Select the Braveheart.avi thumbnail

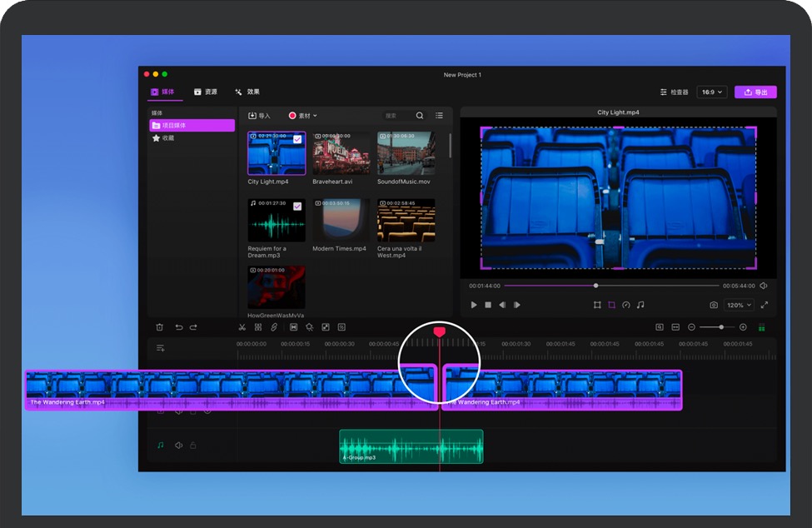click(341, 152)
